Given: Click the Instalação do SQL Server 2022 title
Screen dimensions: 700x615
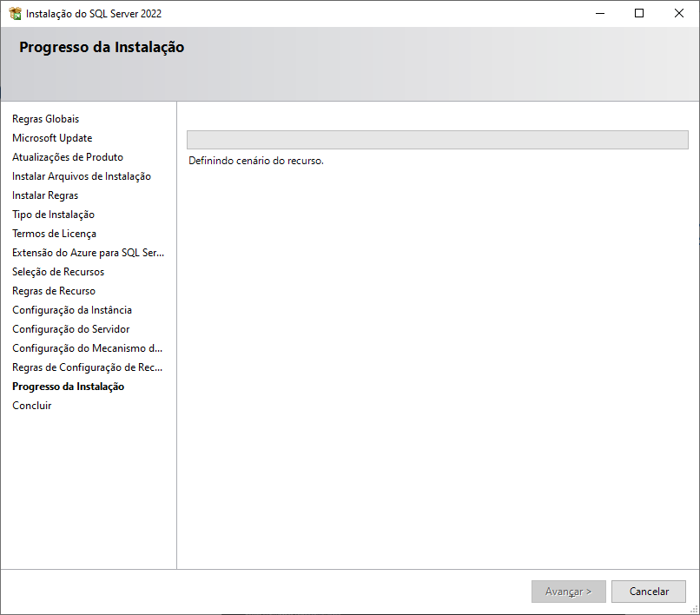Looking at the screenshot, I should pyautogui.click(x=94, y=14).
